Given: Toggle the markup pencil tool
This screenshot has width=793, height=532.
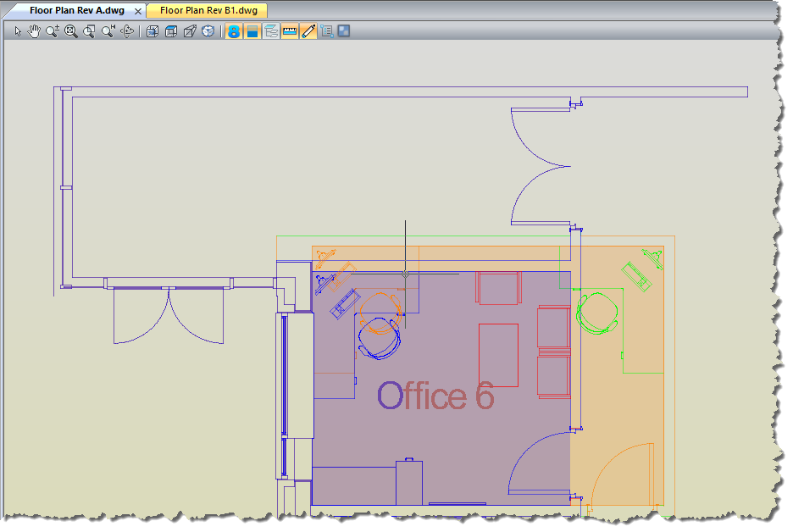Looking at the screenshot, I should [x=308, y=31].
